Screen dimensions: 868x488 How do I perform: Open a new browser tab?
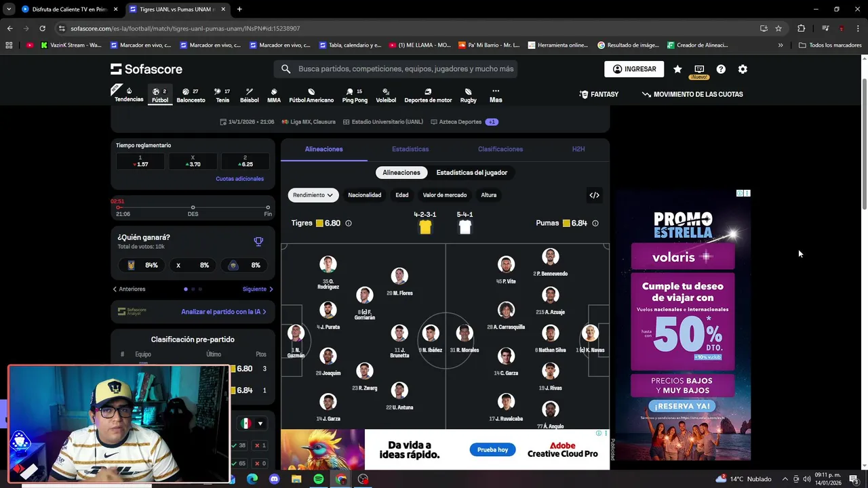239,9
